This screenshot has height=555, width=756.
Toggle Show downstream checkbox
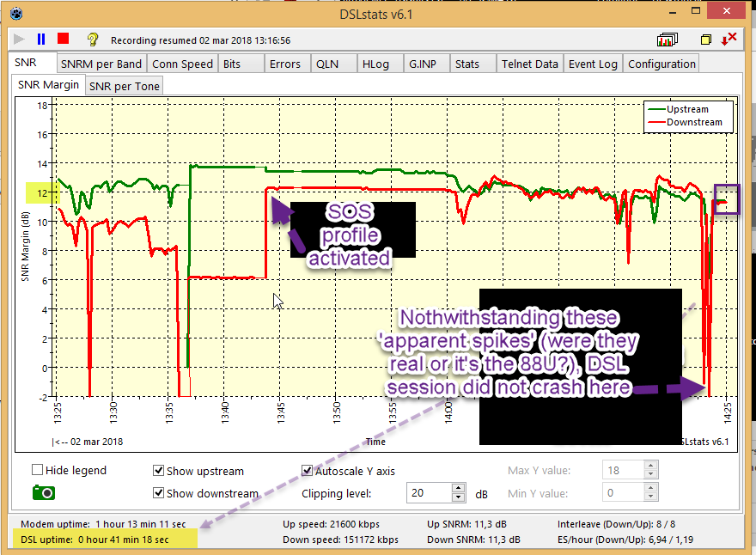tap(158, 493)
